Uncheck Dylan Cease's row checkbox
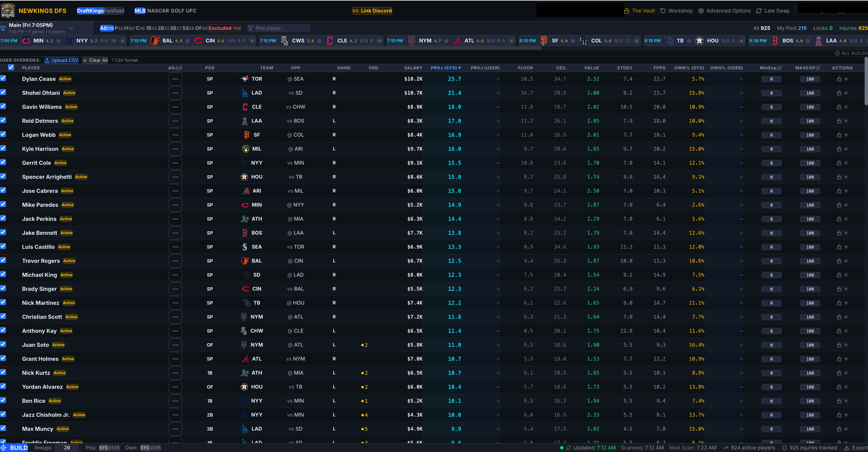The image size is (868, 452). pyautogui.click(x=3, y=78)
